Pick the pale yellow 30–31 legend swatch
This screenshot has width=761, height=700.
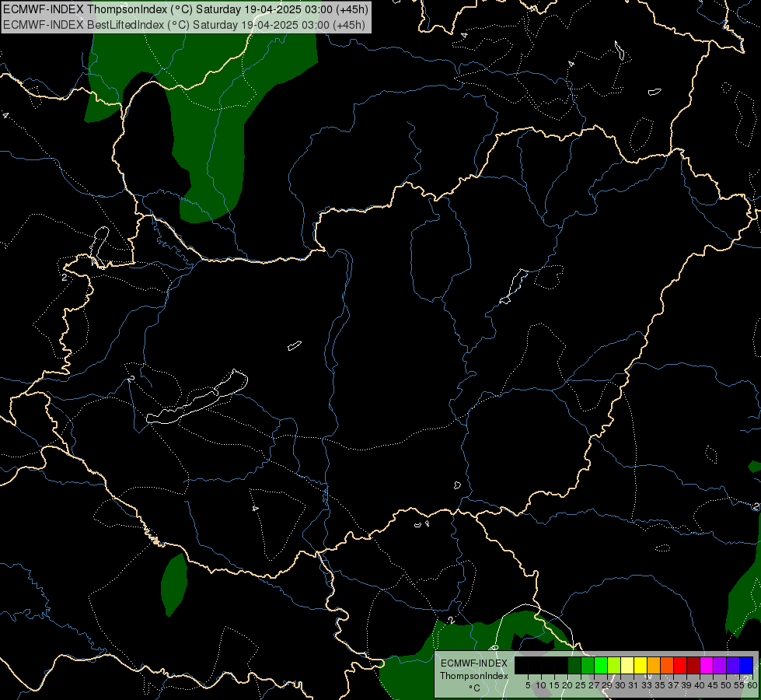(x=627, y=665)
